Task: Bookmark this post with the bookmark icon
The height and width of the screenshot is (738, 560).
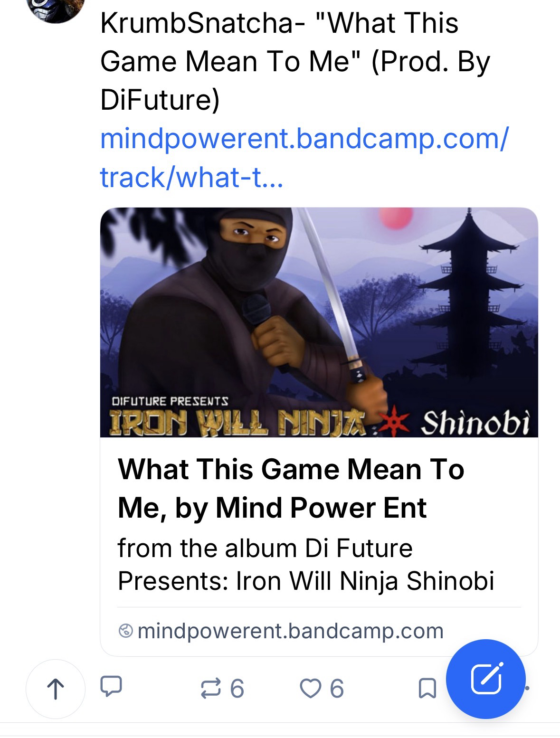Action: (x=427, y=689)
